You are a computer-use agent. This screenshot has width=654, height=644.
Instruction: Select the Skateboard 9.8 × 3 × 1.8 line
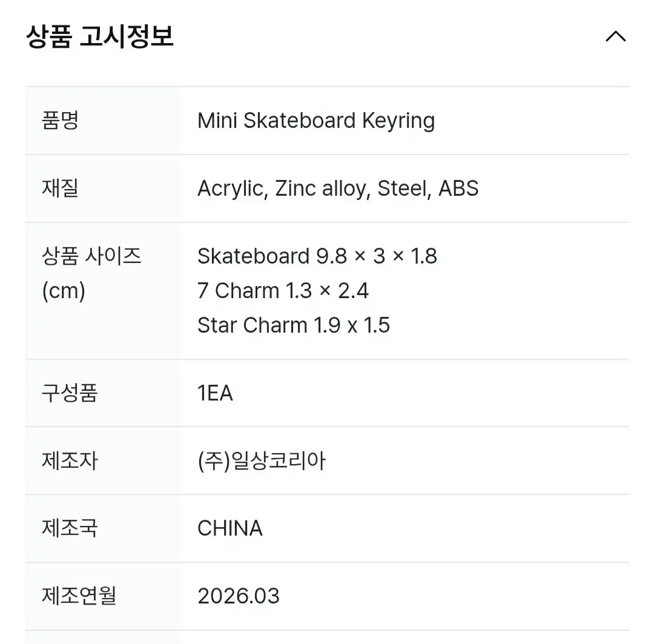[x=317, y=256]
